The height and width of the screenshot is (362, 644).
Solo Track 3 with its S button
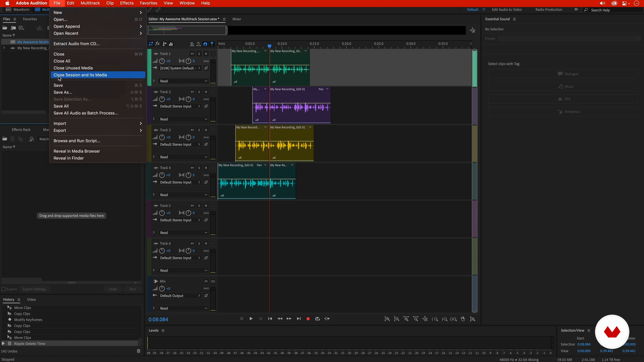[199, 130]
